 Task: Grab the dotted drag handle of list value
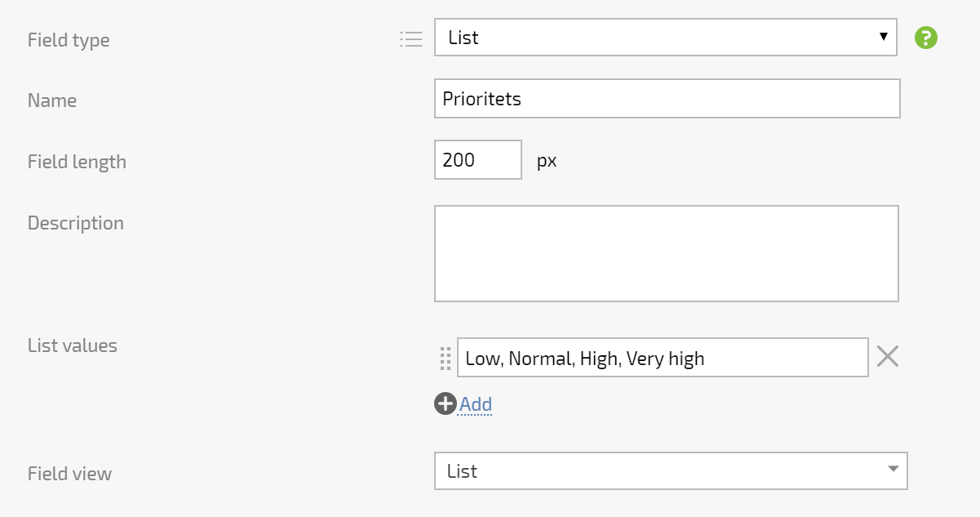(x=445, y=358)
